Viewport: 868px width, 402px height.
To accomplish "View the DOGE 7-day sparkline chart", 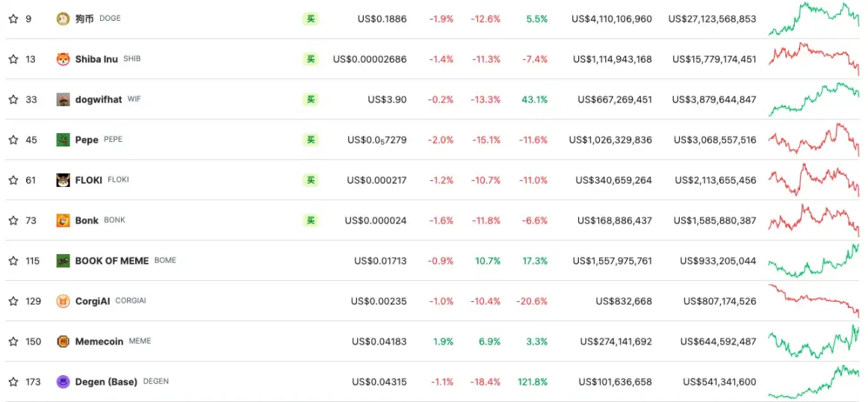I will pyautogui.click(x=813, y=19).
